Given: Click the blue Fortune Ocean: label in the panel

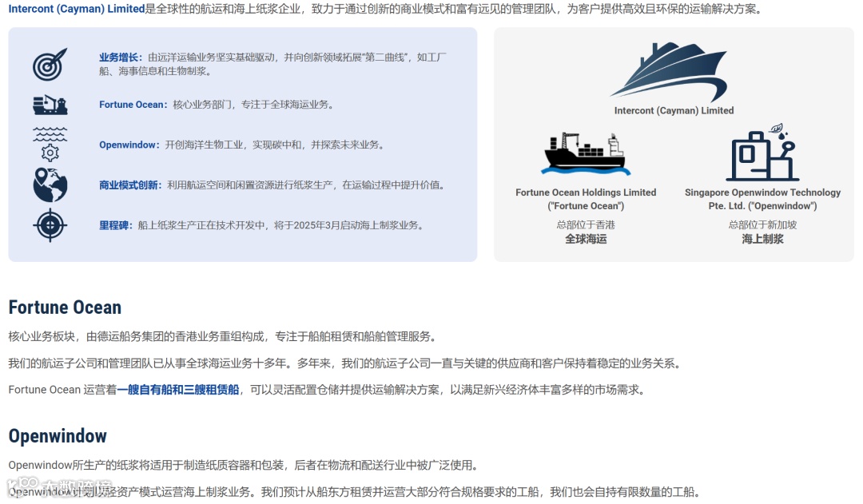Looking at the screenshot, I should point(133,105).
